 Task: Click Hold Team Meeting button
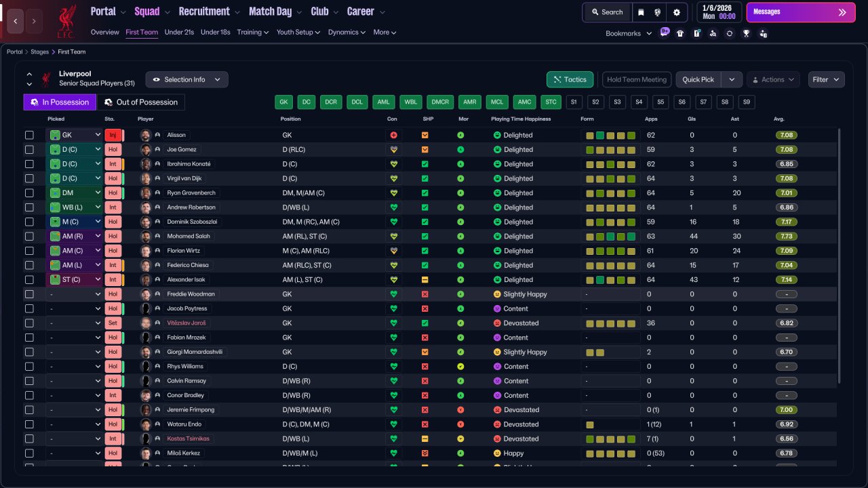point(637,79)
